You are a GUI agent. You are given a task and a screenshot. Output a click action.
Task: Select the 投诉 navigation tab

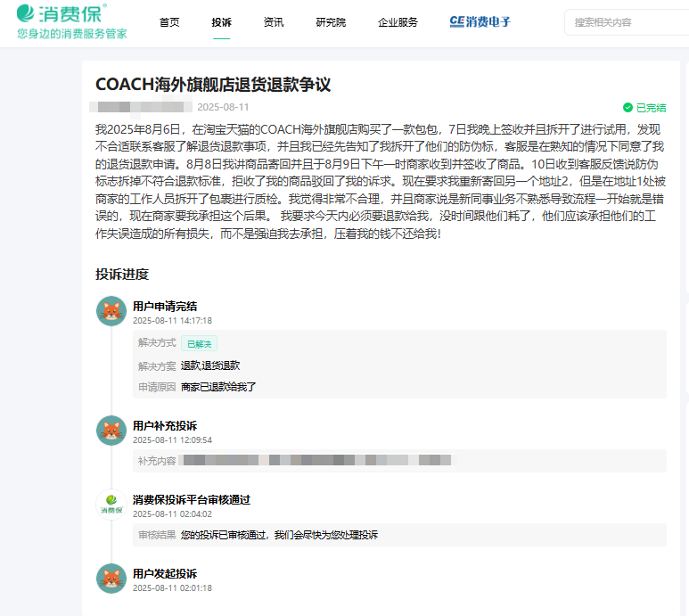[221, 22]
